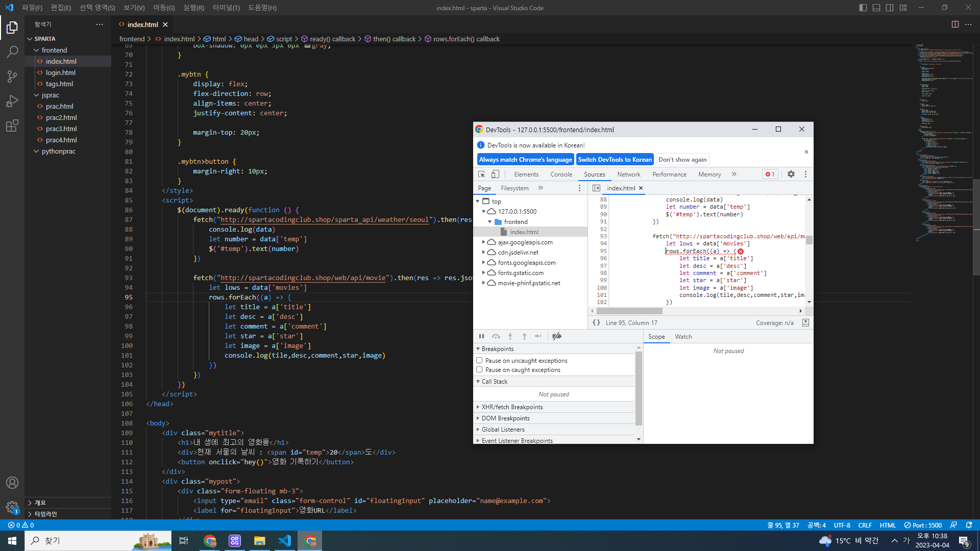Open Explorer views and more actions menu

100,24
